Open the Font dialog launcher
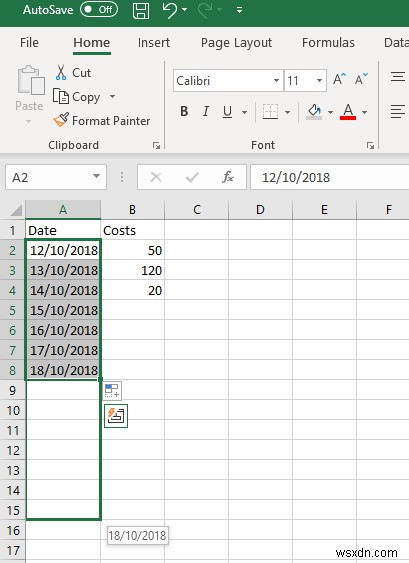This screenshot has height=563, width=409. click(x=370, y=145)
